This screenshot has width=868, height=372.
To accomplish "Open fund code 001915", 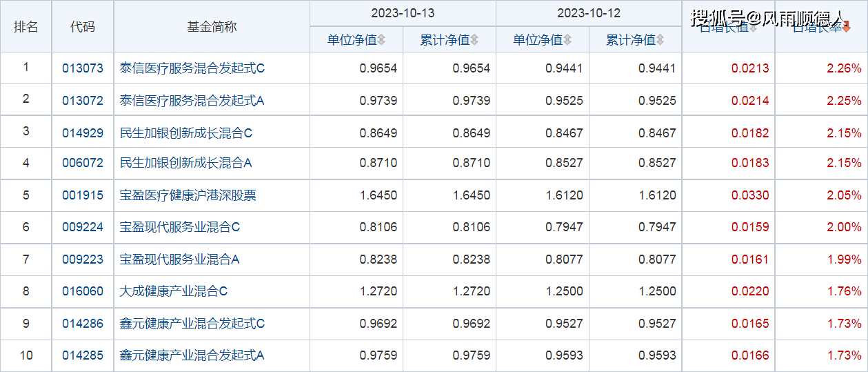I will point(83,195).
